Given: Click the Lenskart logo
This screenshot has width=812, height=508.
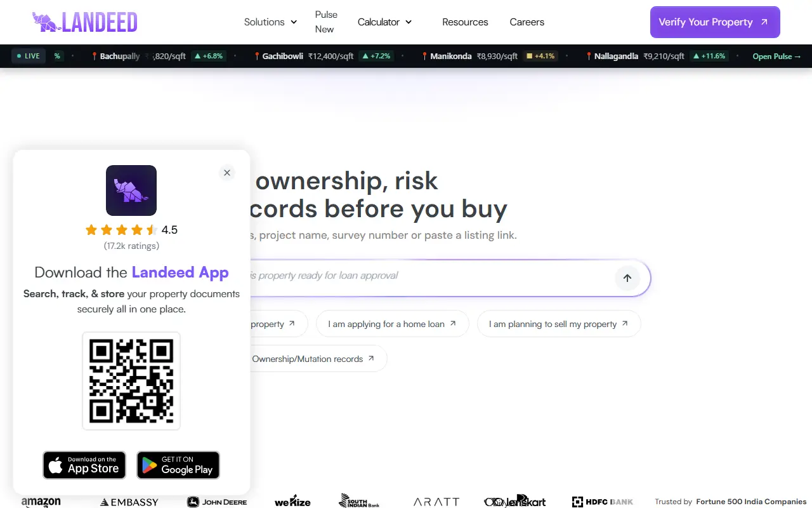Looking at the screenshot, I should (515, 501).
